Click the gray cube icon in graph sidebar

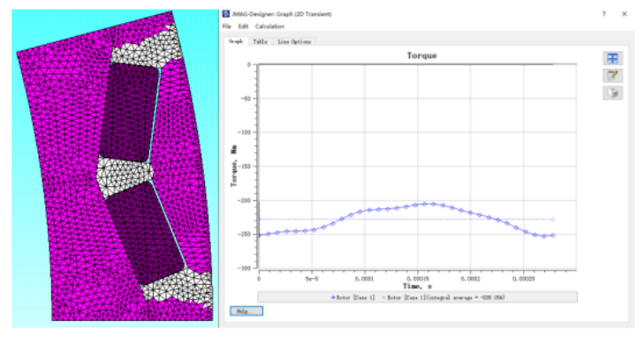(612, 93)
